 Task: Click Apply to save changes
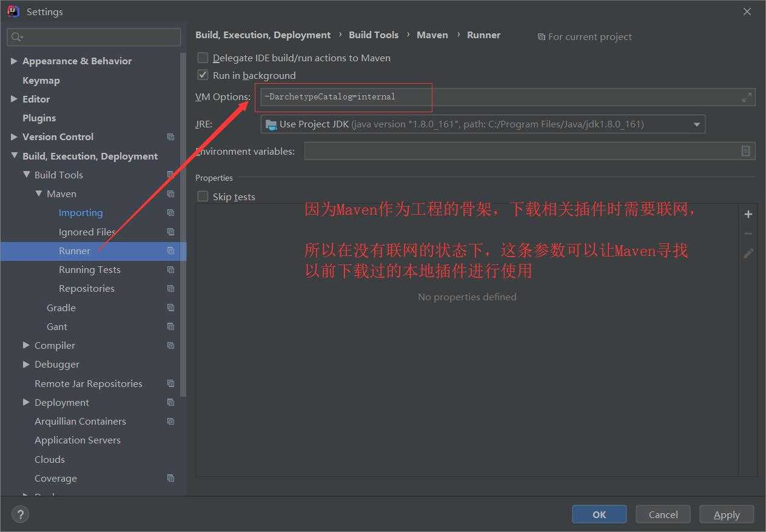727,514
